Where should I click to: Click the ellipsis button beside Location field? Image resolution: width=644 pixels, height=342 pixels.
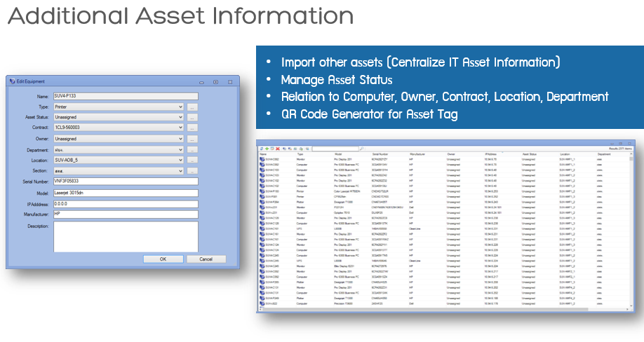192,160
